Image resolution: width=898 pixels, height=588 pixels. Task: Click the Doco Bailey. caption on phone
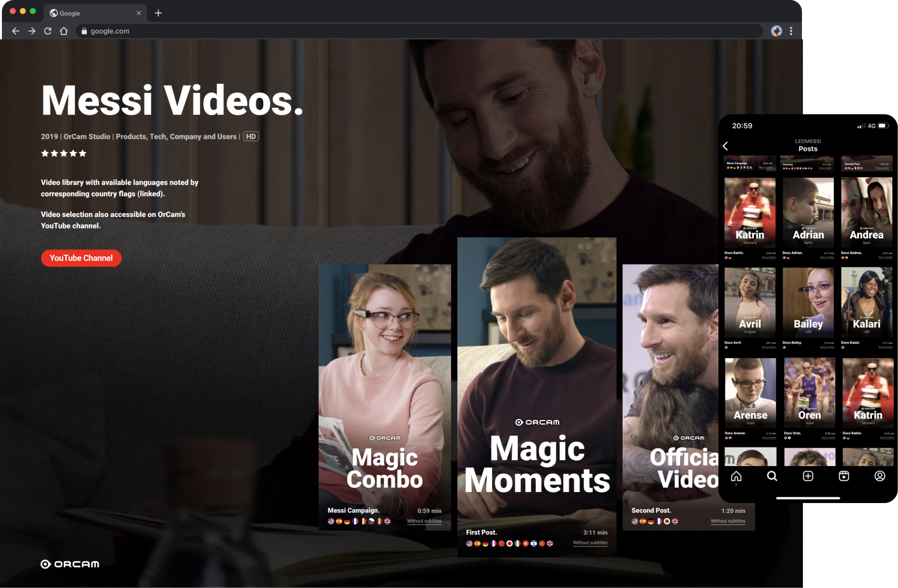click(792, 343)
